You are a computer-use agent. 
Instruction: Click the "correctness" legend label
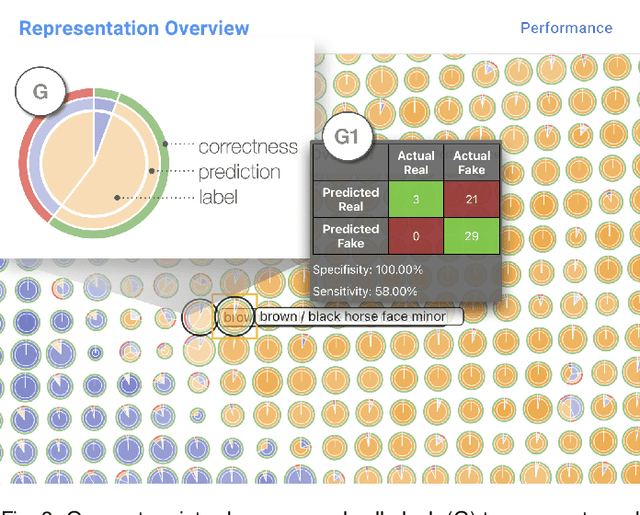(247, 147)
